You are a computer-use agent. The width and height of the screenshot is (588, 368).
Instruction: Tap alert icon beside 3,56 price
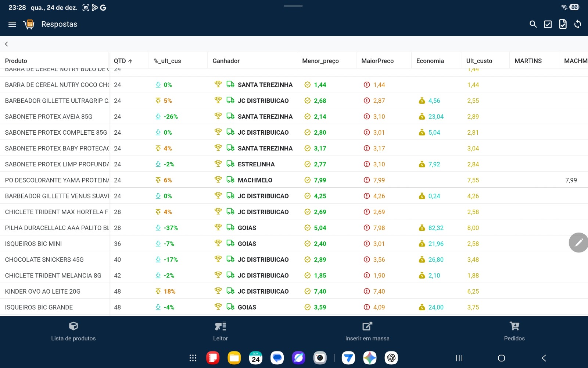coord(366,259)
